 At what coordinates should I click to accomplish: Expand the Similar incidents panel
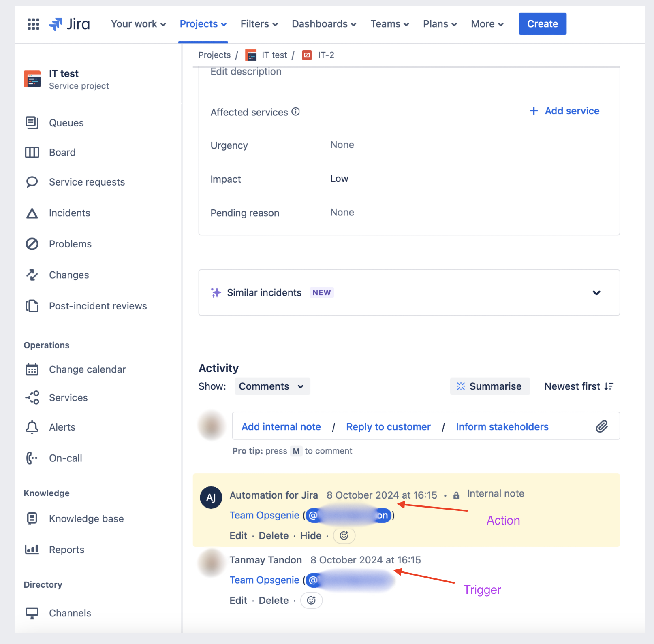pyautogui.click(x=596, y=292)
